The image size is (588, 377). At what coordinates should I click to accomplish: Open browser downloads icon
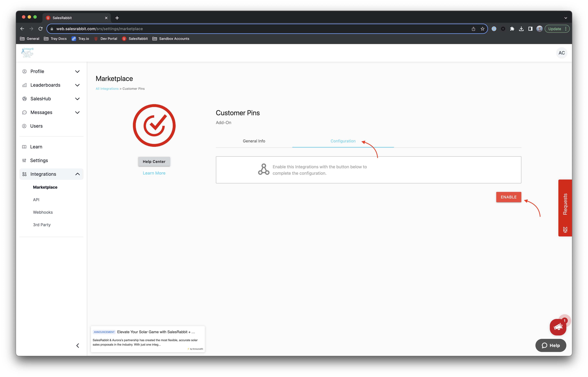[521, 29]
